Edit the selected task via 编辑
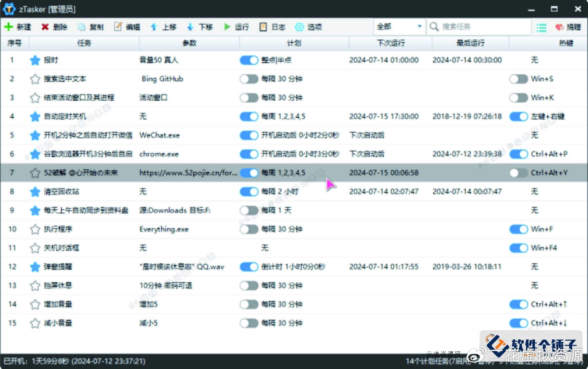This screenshot has width=588, height=369. [127, 27]
